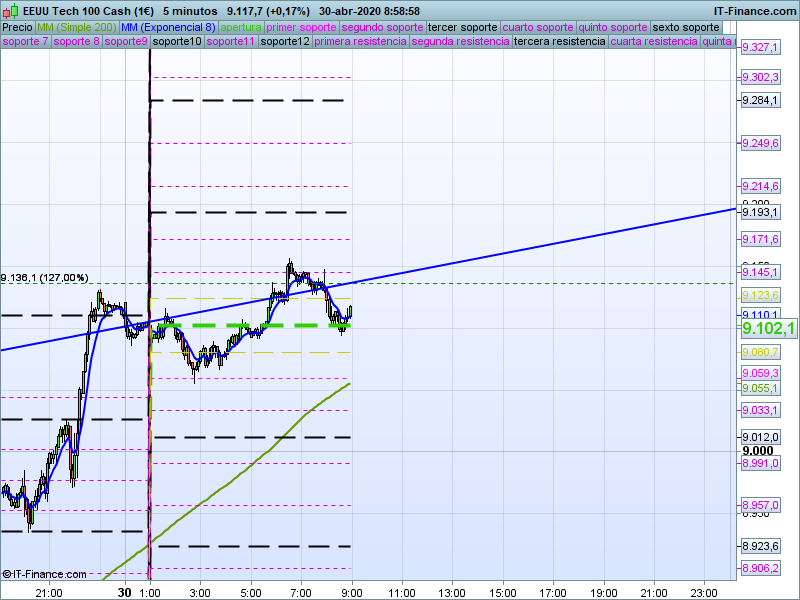Screen dimensions: 800x600
Task: Select the soporte 8 label
Action: tap(76, 41)
